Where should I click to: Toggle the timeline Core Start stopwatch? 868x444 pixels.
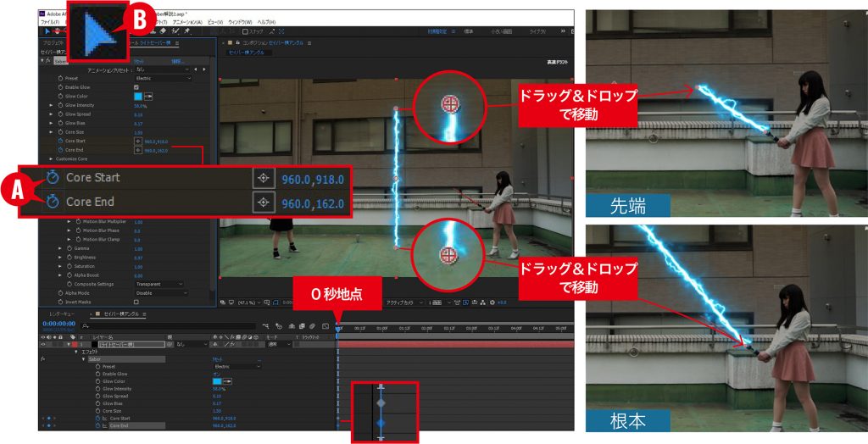98,419
